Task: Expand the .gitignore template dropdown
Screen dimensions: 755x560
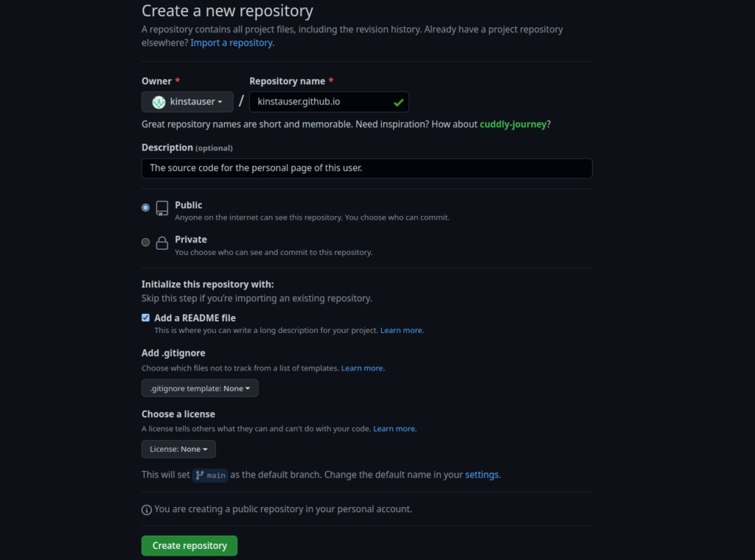Action: pos(200,388)
